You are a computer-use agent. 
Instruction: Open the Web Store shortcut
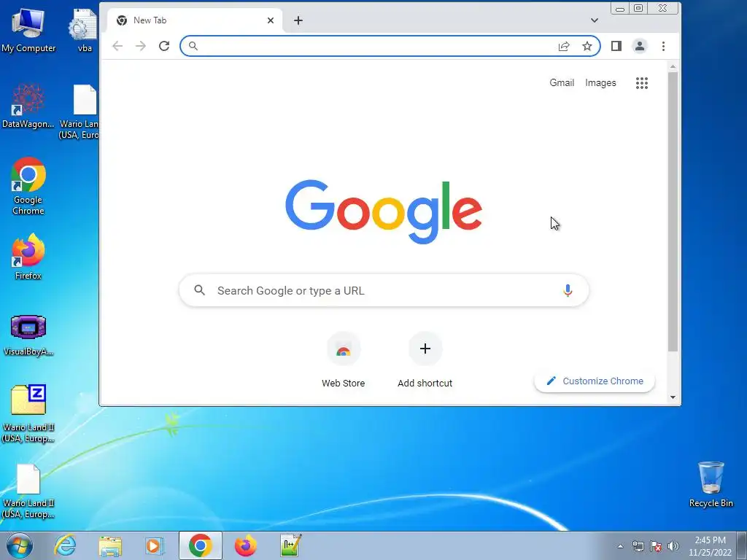click(343, 360)
